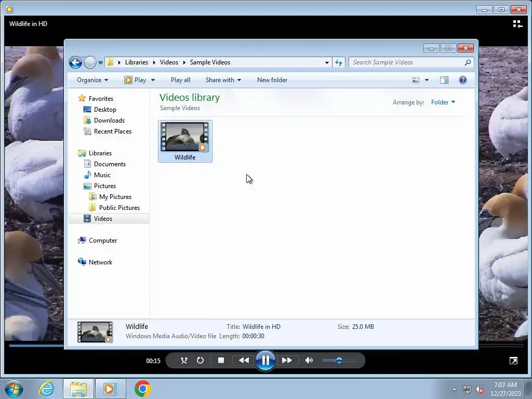Image resolution: width=532 pixels, height=399 pixels.
Task: Click Libraries in the address bar
Action: pos(137,62)
